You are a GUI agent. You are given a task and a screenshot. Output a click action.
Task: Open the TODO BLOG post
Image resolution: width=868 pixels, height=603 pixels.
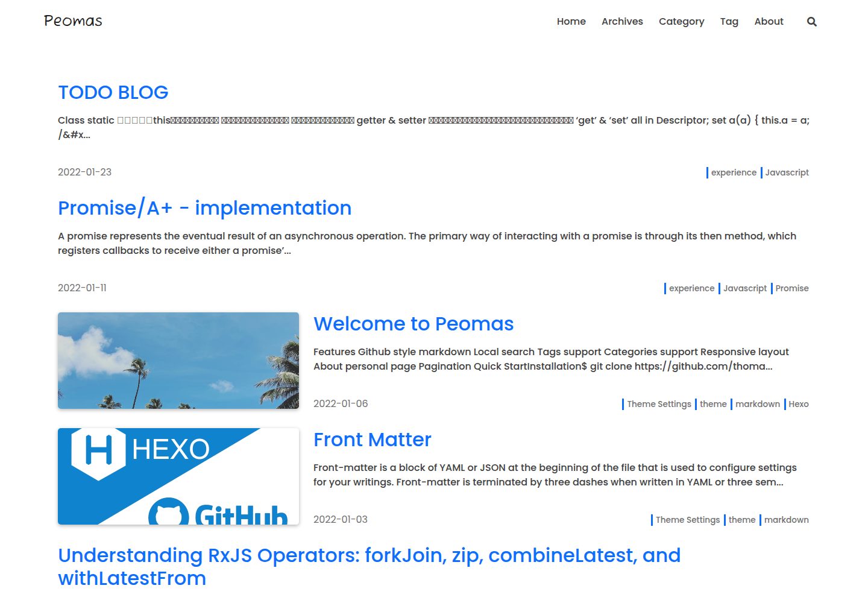[113, 92]
